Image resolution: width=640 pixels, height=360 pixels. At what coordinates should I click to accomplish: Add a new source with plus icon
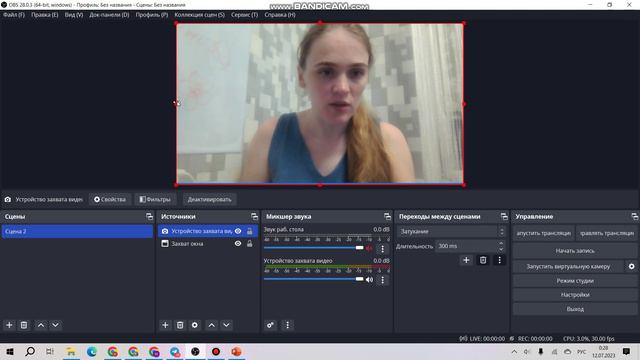(x=165, y=325)
